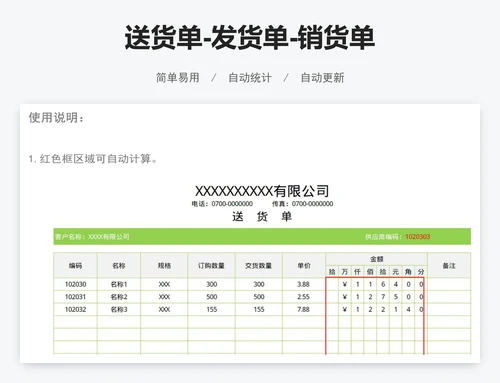Click the 供应商编码 label
Viewport: 500px width, 383px height.
pyautogui.click(x=384, y=237)
